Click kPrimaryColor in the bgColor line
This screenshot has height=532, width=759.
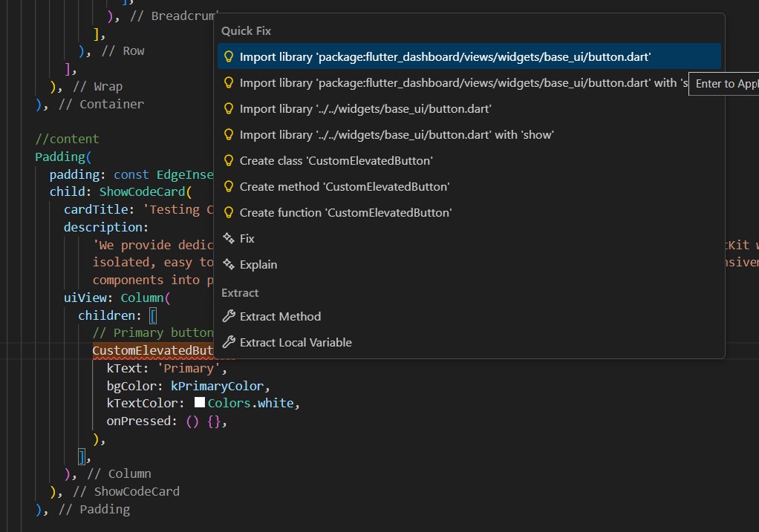(217, 386)
